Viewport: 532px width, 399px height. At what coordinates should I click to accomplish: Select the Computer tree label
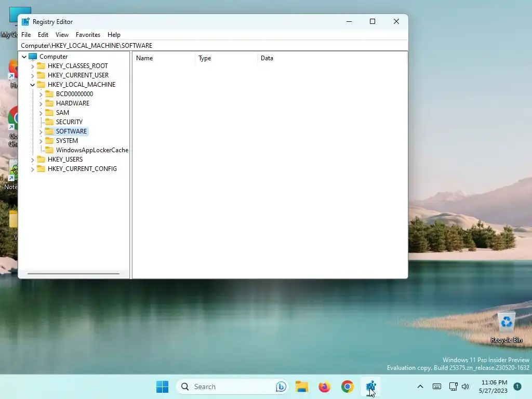coord(54,56)
